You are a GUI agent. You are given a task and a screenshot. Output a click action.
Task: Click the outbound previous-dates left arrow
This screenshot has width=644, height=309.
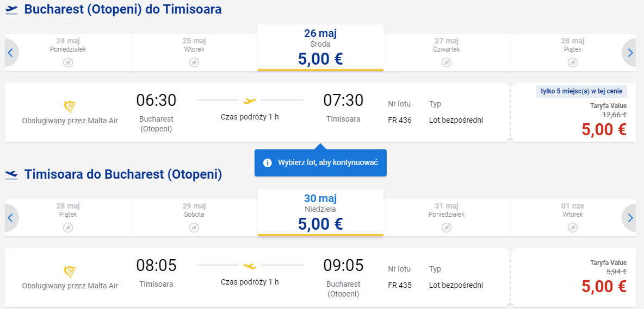click(11, 53)
